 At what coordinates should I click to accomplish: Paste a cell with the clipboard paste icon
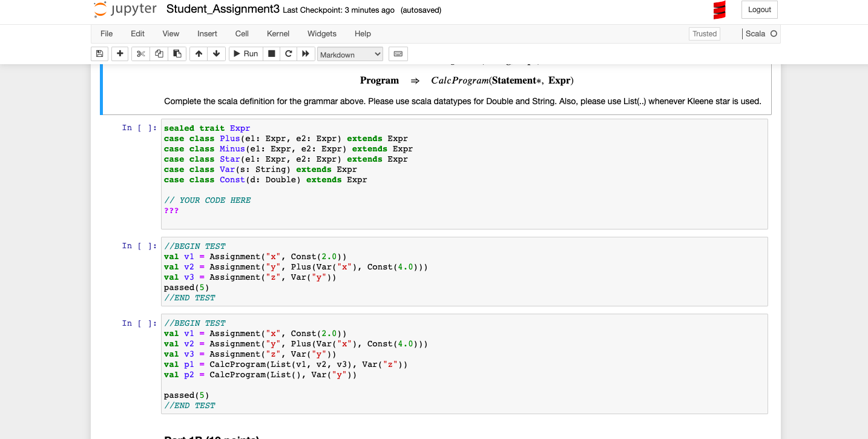pyautogui.click(x=177, y=54)
